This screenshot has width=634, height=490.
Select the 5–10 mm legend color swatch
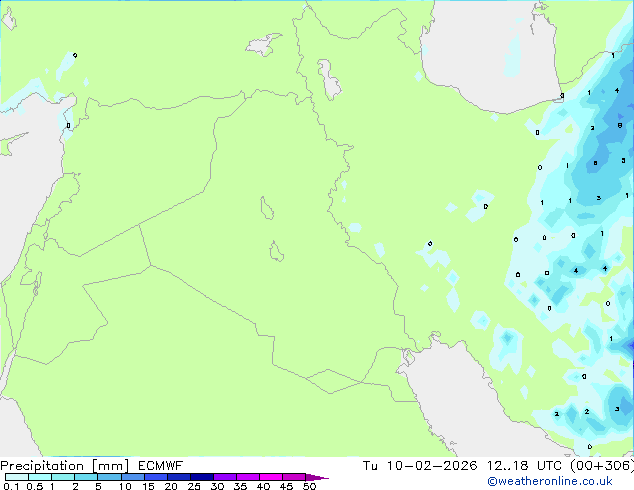click(x=110, y=477)
